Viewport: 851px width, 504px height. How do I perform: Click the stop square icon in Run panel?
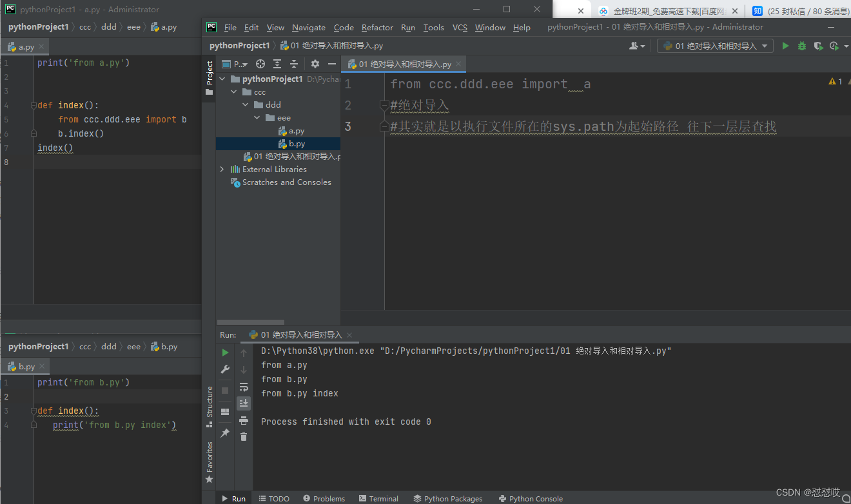tap(225, 391)
